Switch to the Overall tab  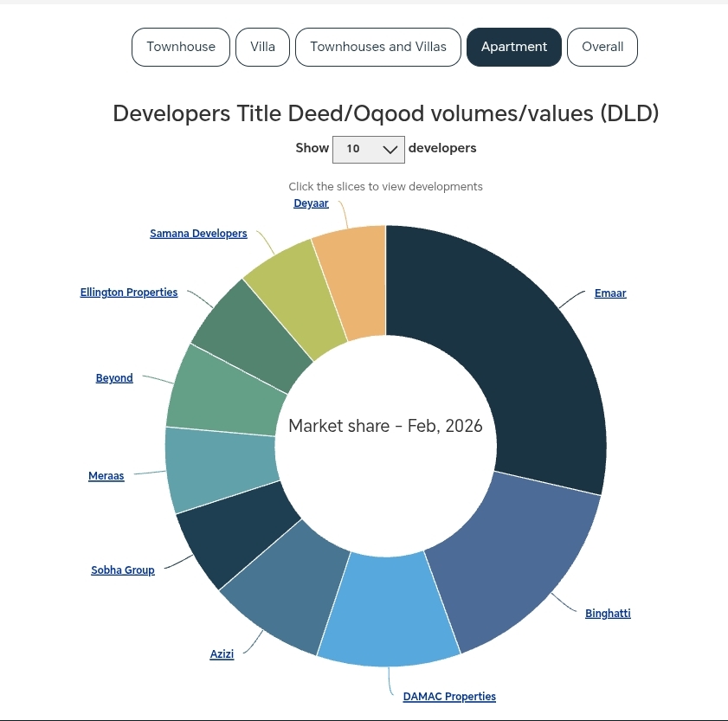tap(602, 47)
